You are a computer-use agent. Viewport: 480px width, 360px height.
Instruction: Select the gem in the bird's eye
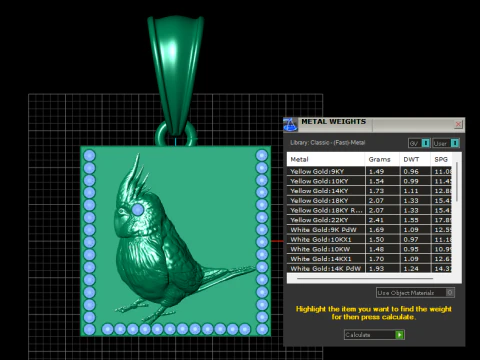click(x=138, y=210)
